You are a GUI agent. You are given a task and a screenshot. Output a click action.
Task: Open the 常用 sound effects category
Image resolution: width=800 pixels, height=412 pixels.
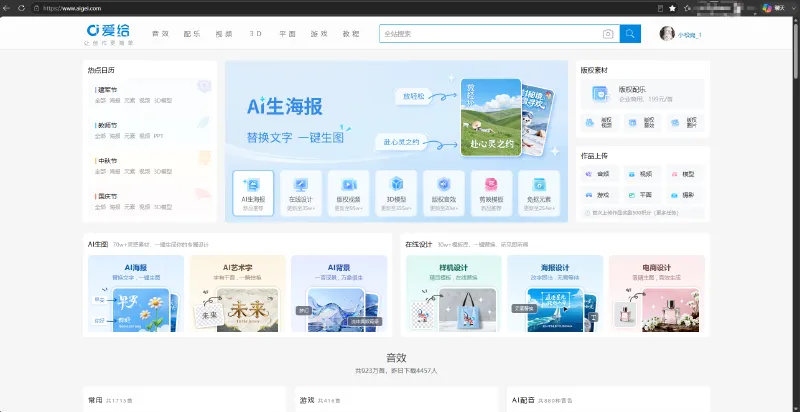(x=95, y=401)
